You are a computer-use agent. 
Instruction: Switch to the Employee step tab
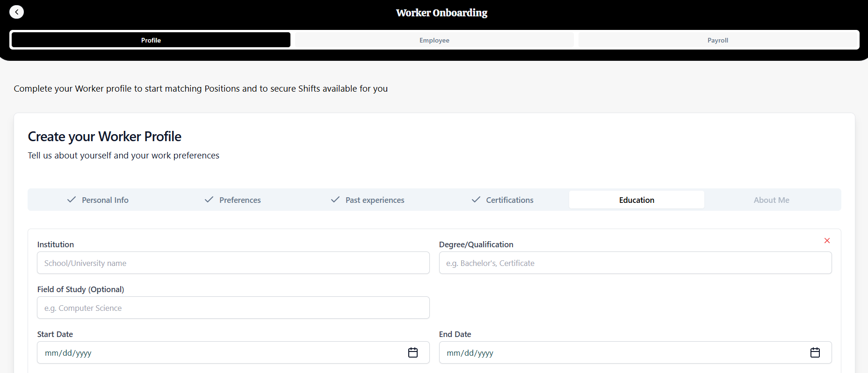pyautogui.click(x=434, y=40)
